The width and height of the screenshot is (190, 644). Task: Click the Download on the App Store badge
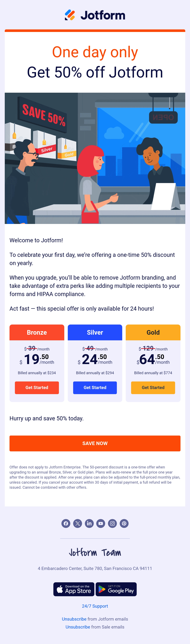tap(74, 589)
